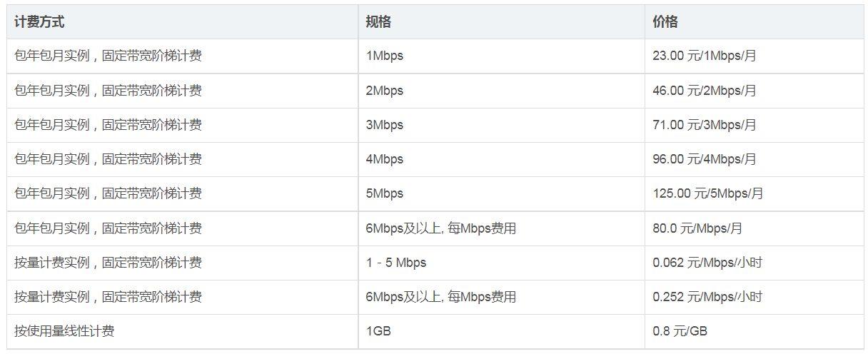
Task: Select the 2Mbps specification cell
Action: click(x=501, y=91)
